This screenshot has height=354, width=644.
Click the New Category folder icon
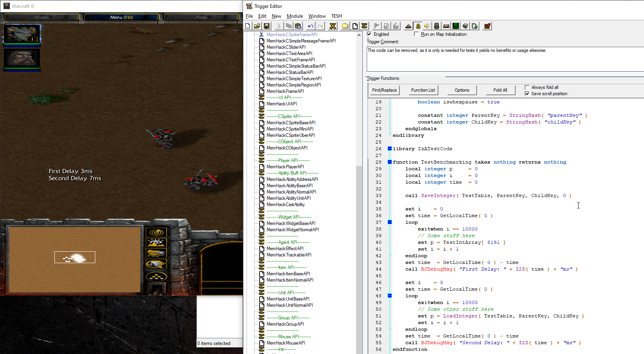pos(345,26)
